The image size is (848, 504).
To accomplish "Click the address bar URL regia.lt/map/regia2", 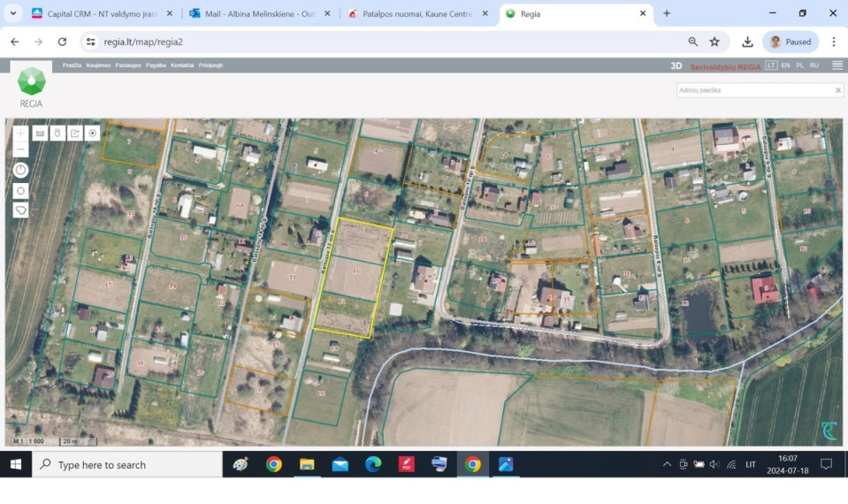I will 143,42.
